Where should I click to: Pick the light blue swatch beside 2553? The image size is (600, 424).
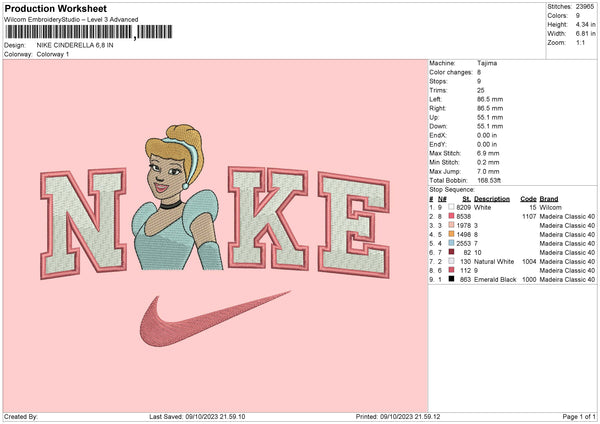[452, 243]
